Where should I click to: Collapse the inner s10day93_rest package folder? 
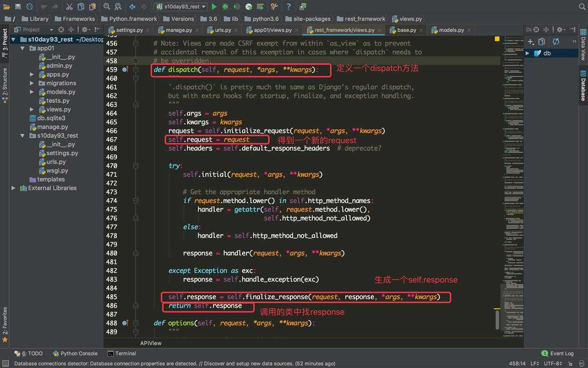click(x=23, y=136)
